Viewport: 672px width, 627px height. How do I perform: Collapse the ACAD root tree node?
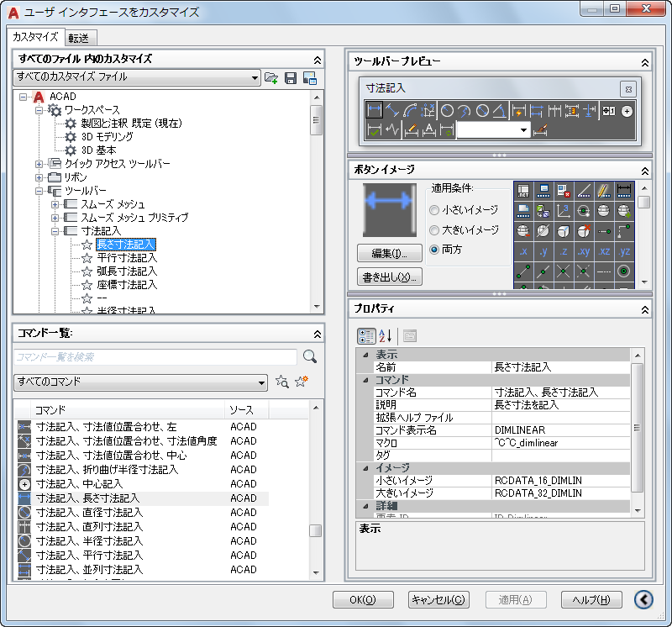tap(24, 97)
